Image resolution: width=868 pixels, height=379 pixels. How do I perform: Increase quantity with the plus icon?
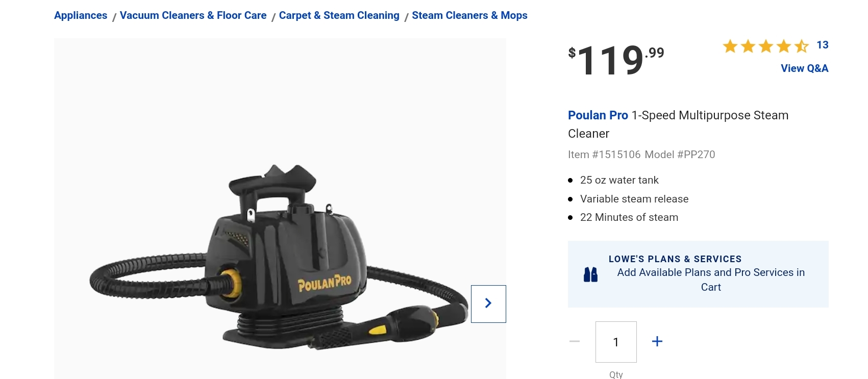(657, 341)
